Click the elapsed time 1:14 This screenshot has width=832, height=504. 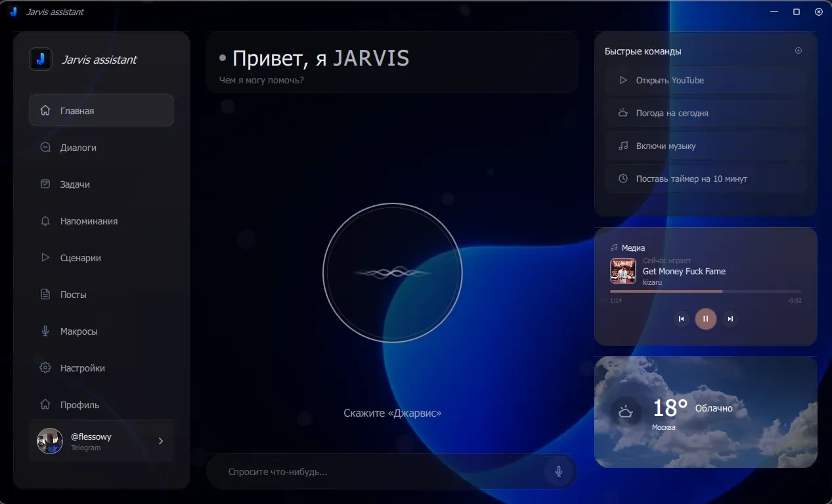coord(616,301)
